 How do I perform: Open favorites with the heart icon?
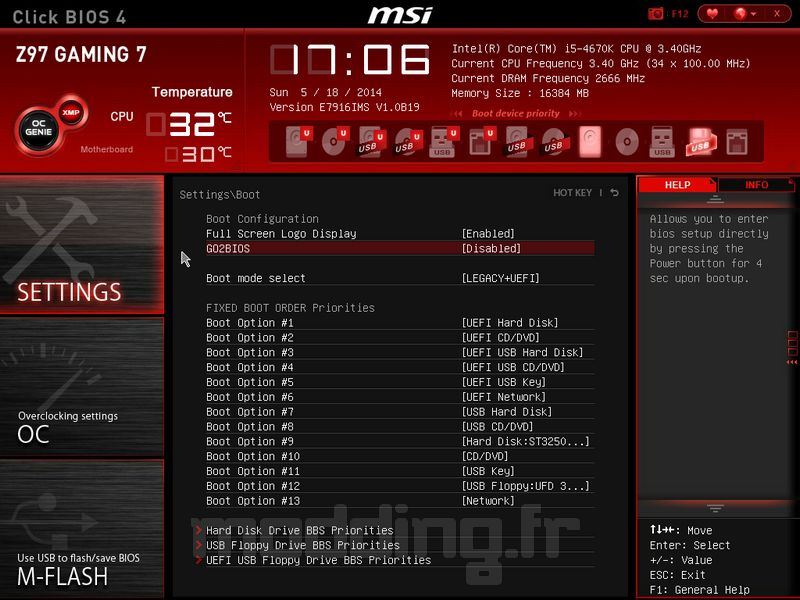pyautogui.click(x=712, y=14)
